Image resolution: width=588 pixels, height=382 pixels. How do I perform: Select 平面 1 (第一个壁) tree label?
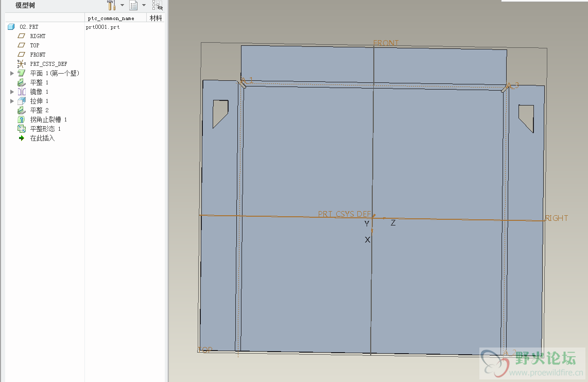(55, 73)
